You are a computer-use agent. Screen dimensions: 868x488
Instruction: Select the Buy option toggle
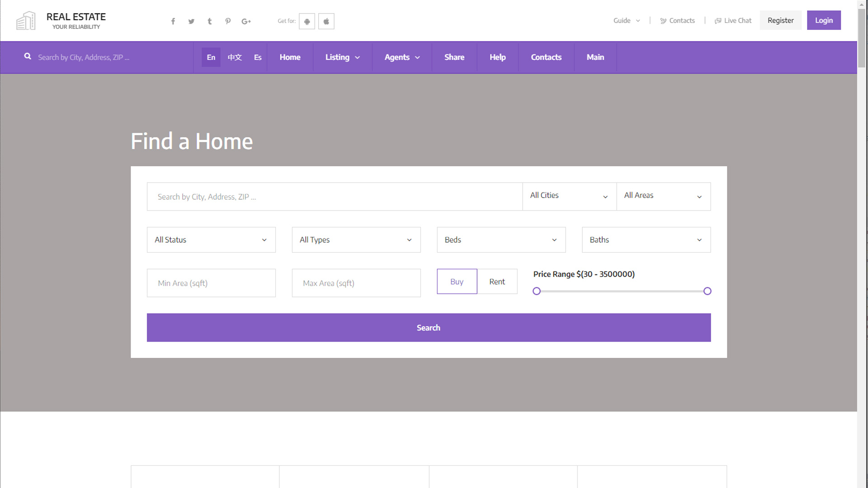tap(457, 282)
